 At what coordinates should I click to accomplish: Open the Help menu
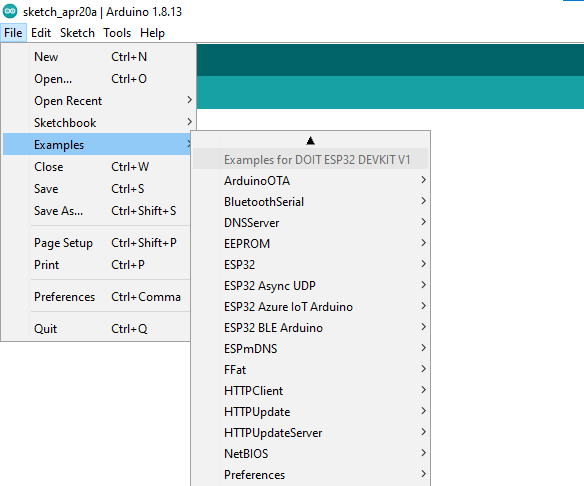coord(152,33)
